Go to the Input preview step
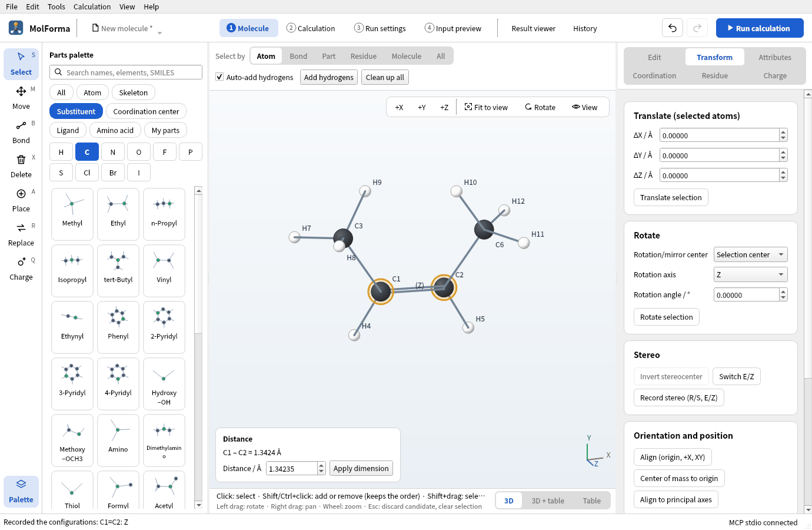The height and width of the screenshot is (530, 812). (453, 28)
